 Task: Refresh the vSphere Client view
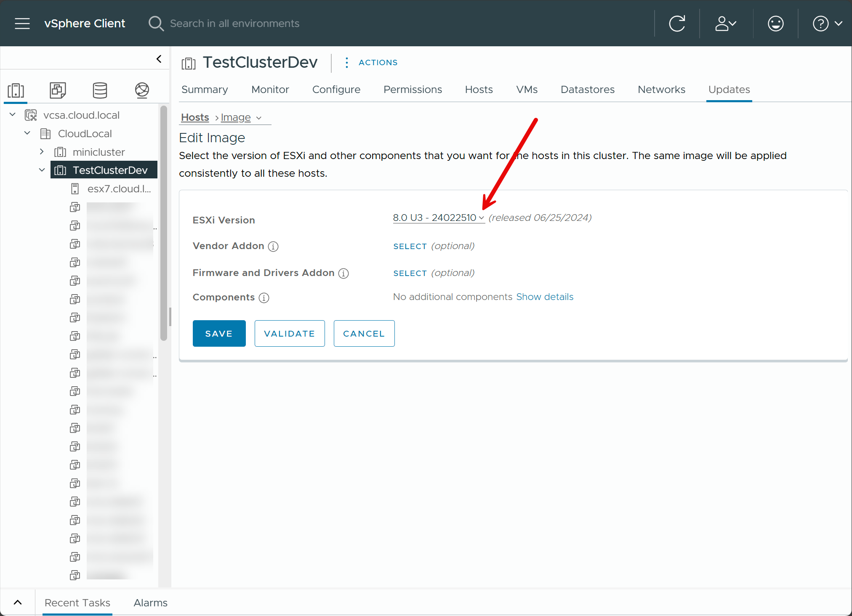click(x=677, y=23)
